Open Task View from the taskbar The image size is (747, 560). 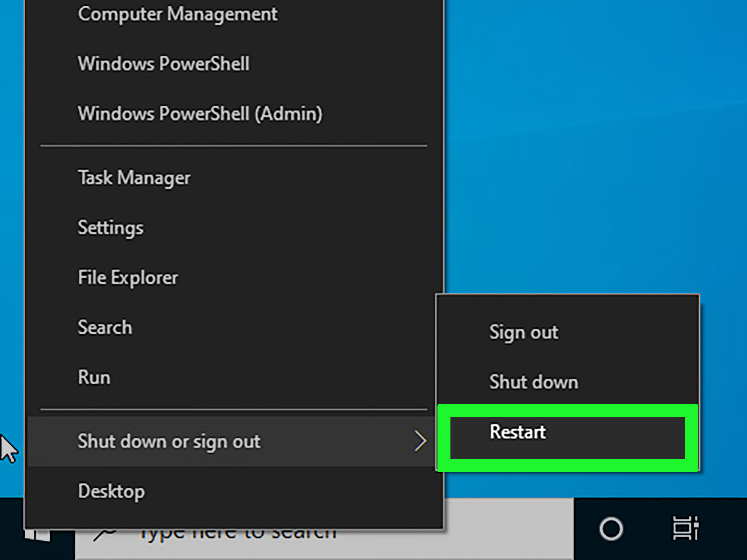tap(686, 528)
